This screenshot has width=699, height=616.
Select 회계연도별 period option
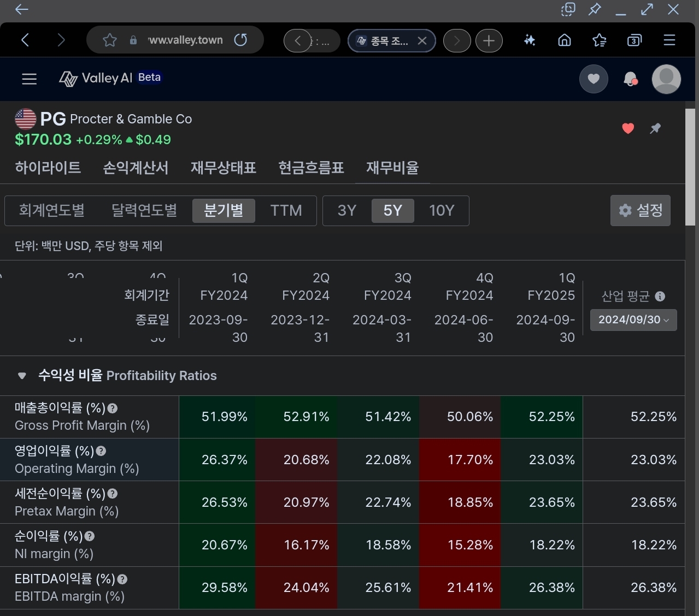pos(52,210)
